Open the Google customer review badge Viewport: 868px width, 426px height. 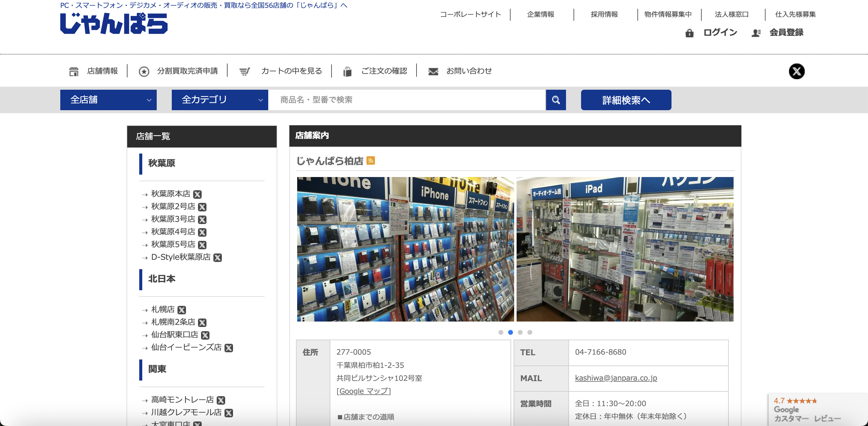pyautogui.click(x=818, y=409)
